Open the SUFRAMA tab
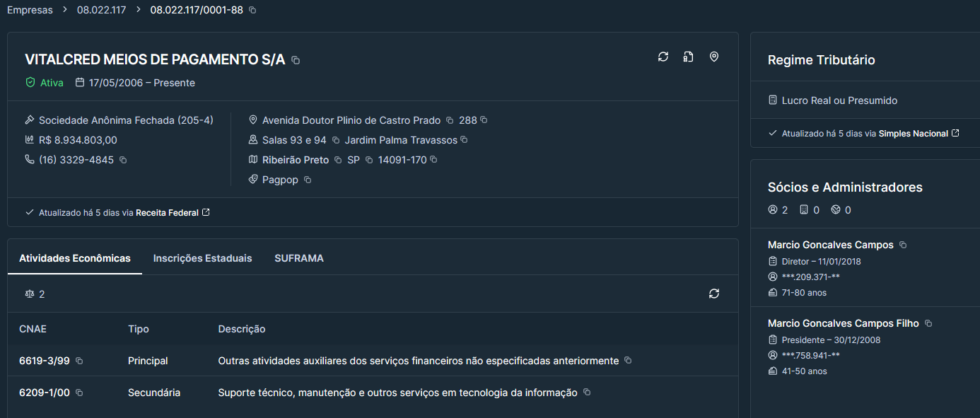 [298, 258]
